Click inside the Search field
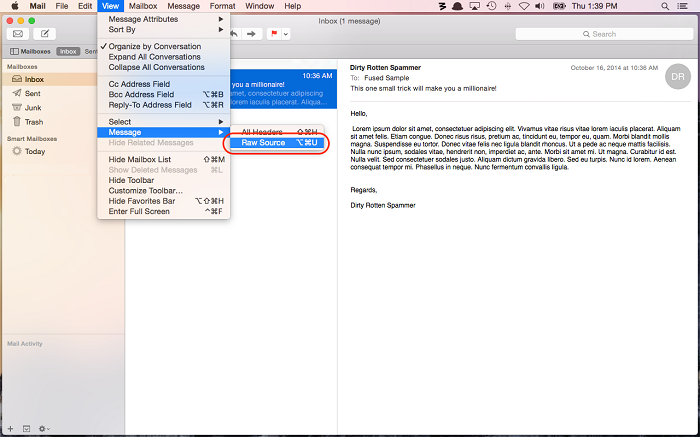The image size is (700, 437). [x=604, y=34]
